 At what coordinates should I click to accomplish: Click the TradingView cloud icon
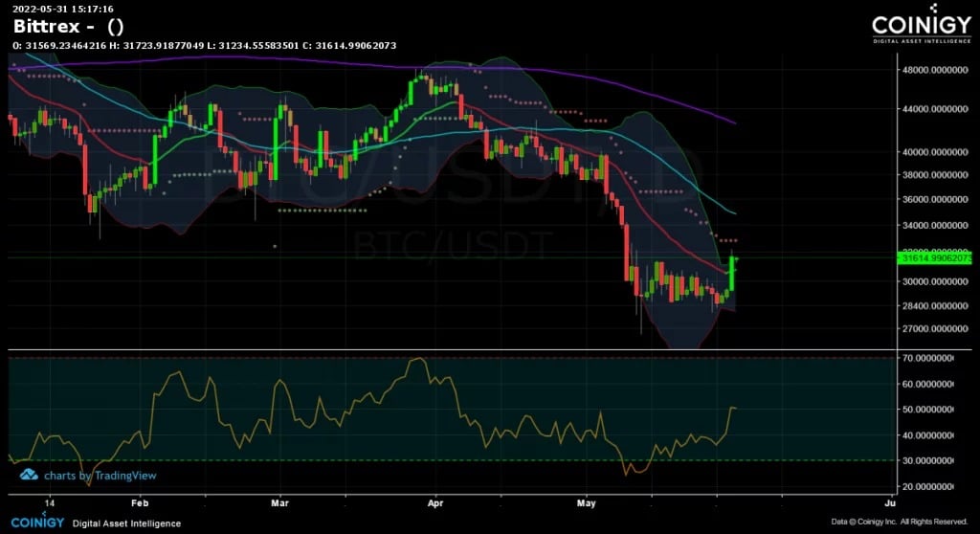pos(29,476)
